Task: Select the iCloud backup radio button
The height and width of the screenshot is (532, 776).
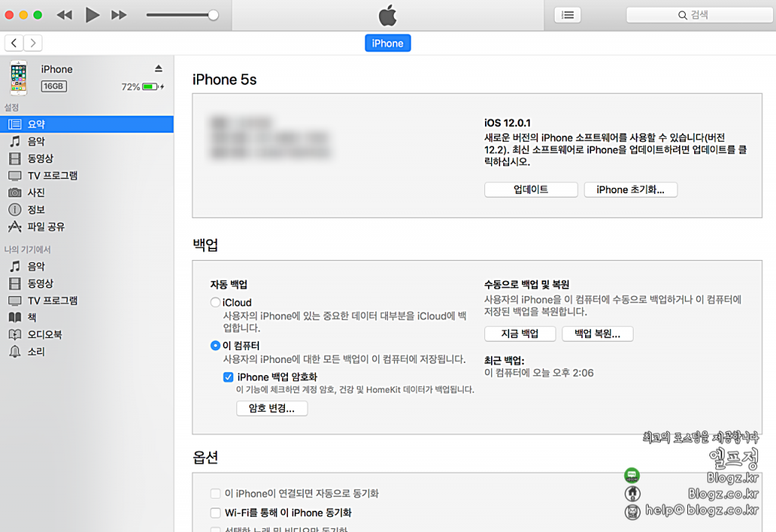Action: tap(215, 302)
